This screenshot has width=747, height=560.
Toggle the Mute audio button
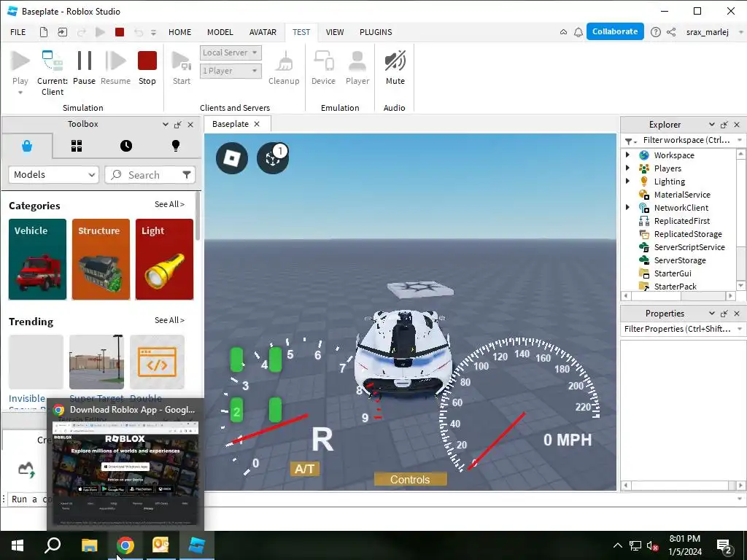[x=395, y=61]
